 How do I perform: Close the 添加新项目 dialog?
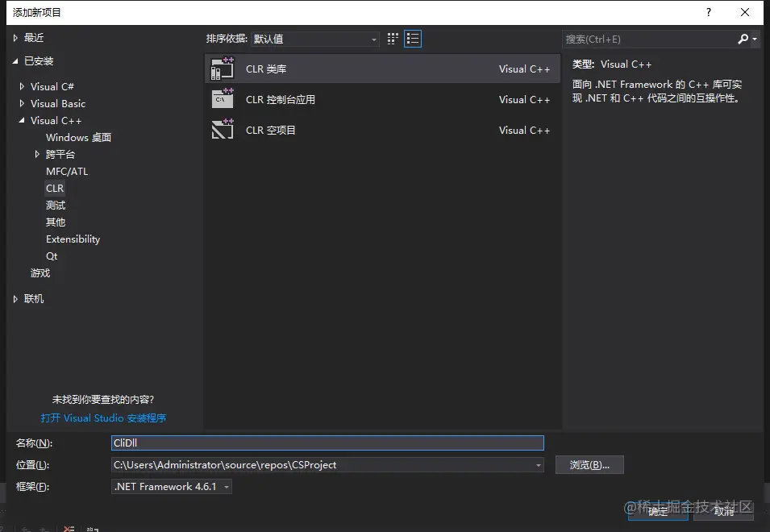[744, 12]
